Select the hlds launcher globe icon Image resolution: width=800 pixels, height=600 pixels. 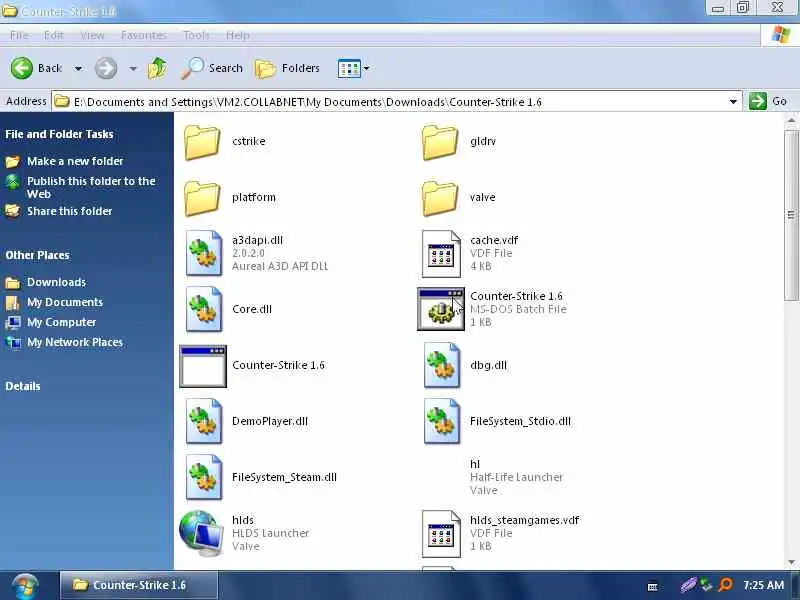tap(202, 533)
